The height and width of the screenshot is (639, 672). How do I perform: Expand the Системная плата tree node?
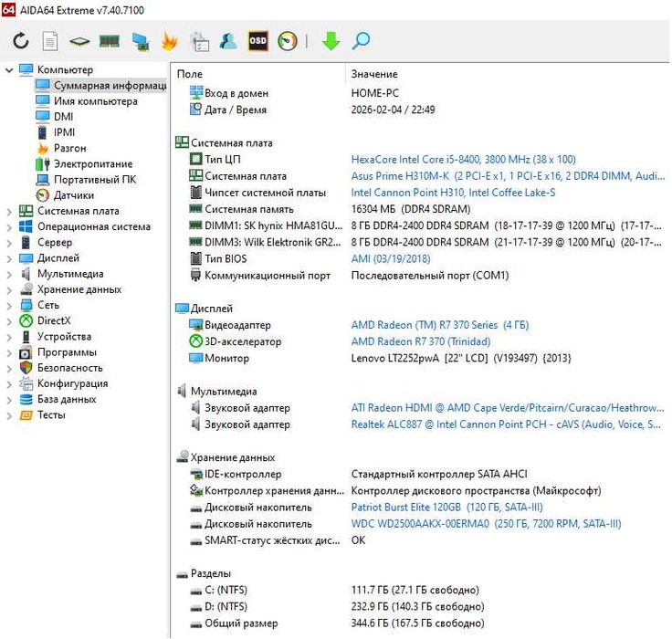9,211
